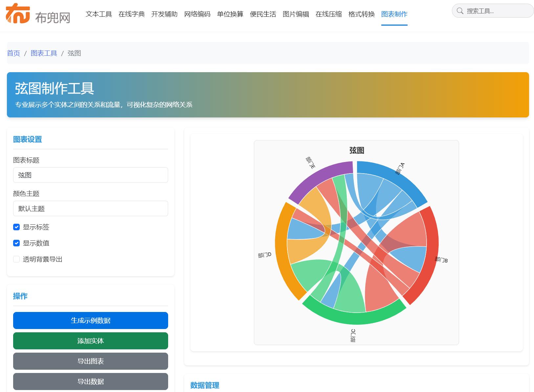Go to 首页 via the breadcrumb link
The image size is (534, 392).
tap(14, 53)
